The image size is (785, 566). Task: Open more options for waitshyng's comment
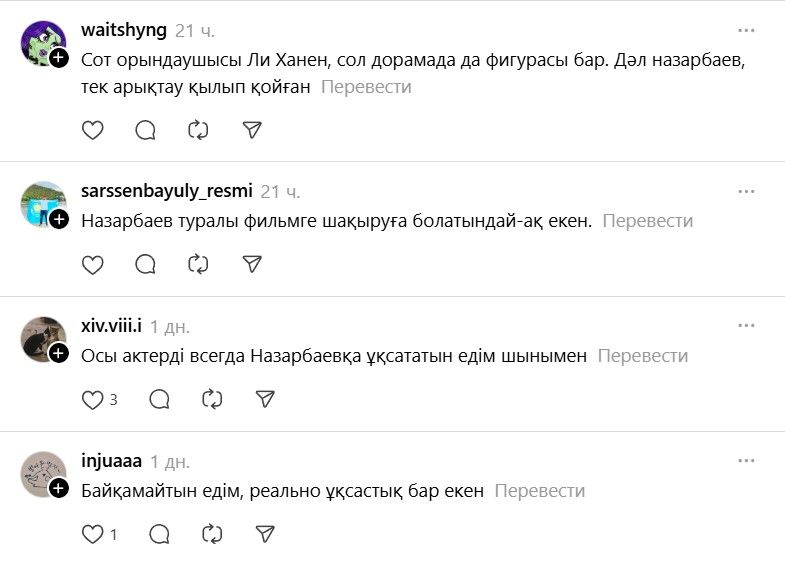(746, 30)
